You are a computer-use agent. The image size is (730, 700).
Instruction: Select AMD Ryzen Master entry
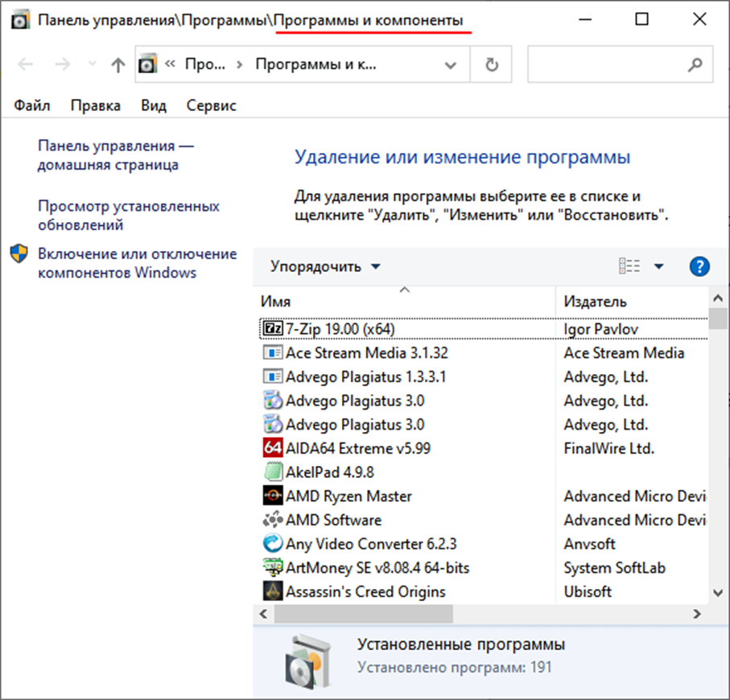(x=349, y=496)
